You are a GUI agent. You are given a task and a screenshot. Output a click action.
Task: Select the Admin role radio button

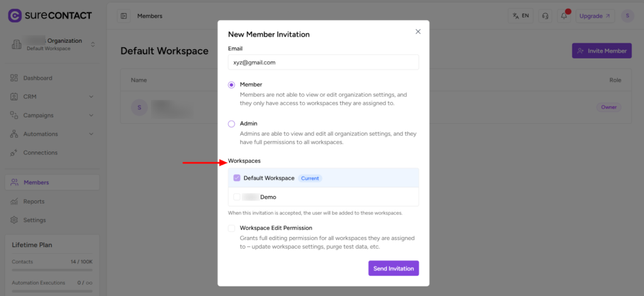[231, 124]
